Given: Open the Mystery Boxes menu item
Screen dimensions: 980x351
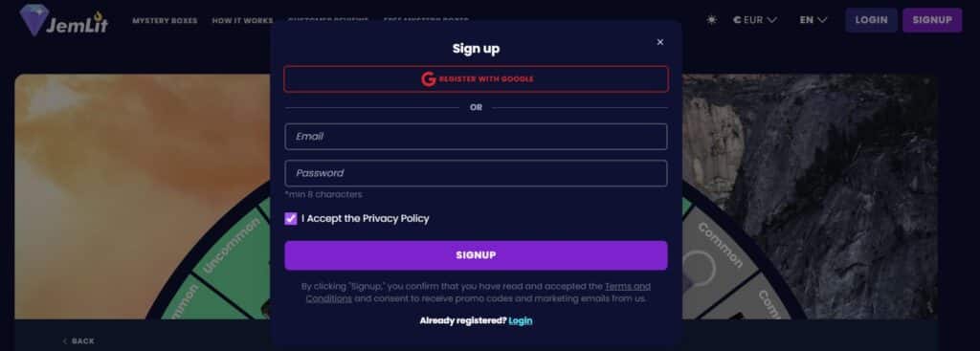Looking at the screenshot, I should coord(165,21).
